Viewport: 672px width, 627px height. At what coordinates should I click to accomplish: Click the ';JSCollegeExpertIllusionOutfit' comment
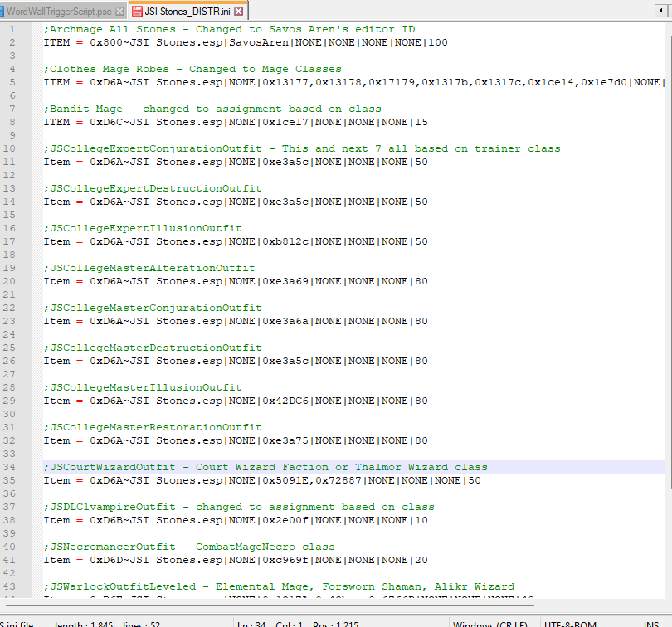point(143,228)
